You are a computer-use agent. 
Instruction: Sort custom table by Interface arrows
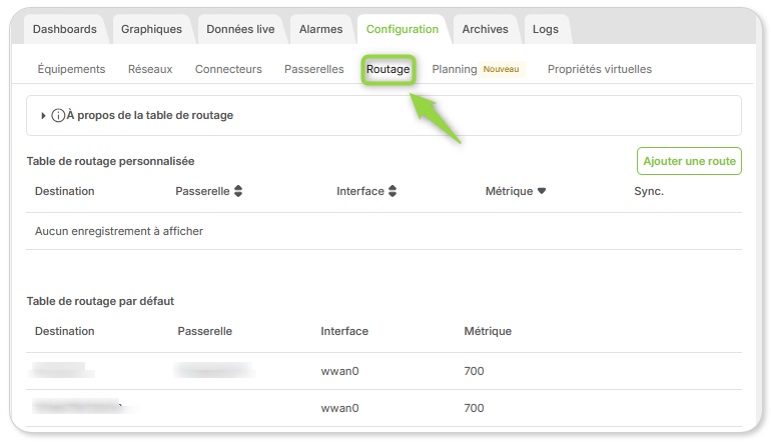(x=392, y=191)
